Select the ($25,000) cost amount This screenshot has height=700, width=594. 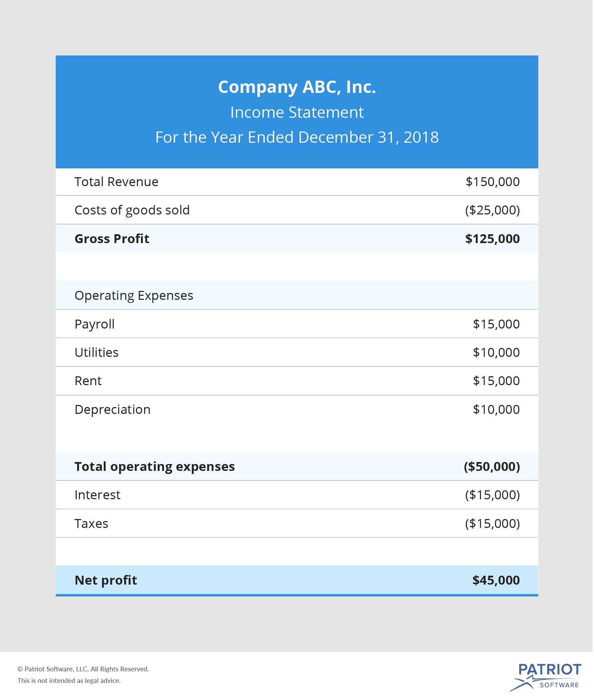492,210
